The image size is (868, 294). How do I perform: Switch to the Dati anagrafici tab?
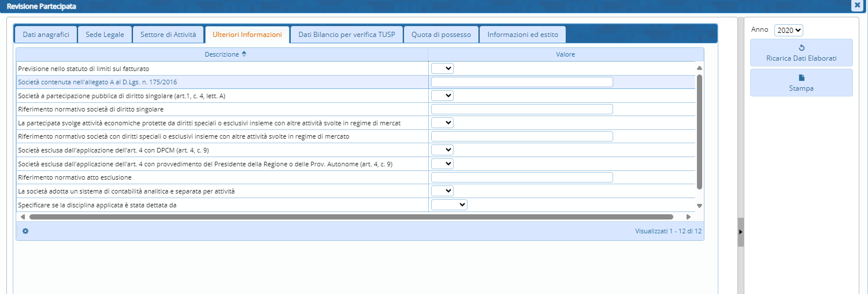[x=46, y=35]
